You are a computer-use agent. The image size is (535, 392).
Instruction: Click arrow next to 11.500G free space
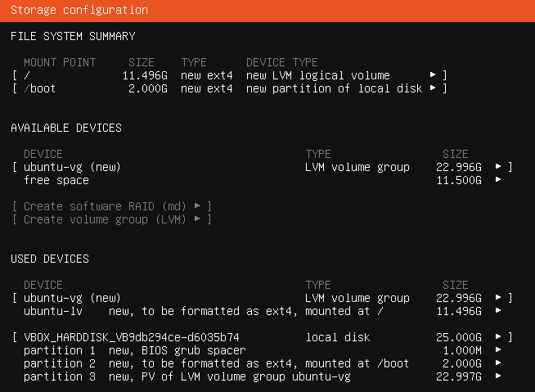click(498, 179)
